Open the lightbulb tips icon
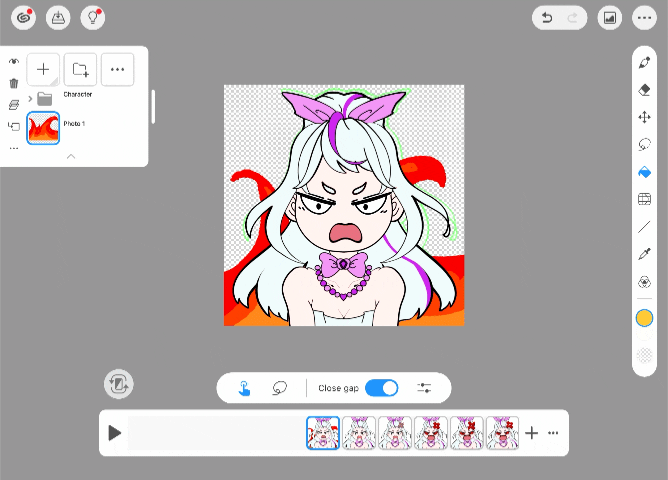 point(93,18)
